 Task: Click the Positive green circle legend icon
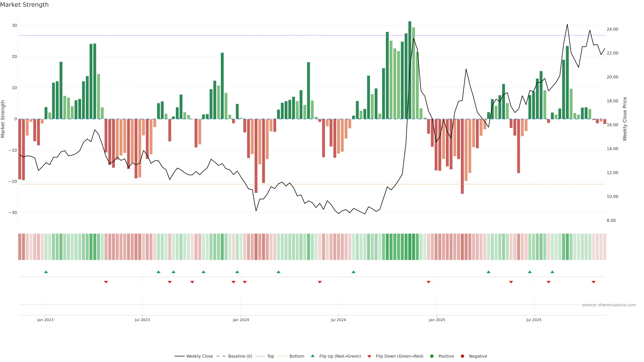[432, 356]
